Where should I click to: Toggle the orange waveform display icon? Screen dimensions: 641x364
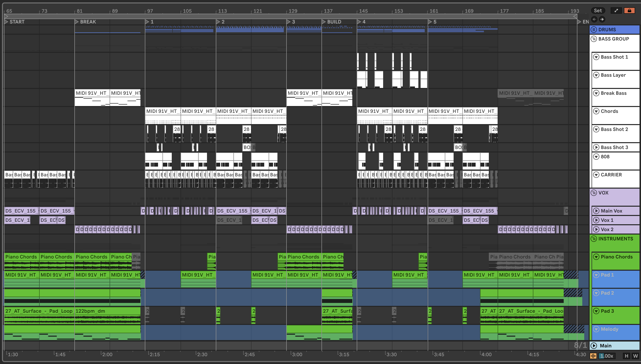[593, 356]
